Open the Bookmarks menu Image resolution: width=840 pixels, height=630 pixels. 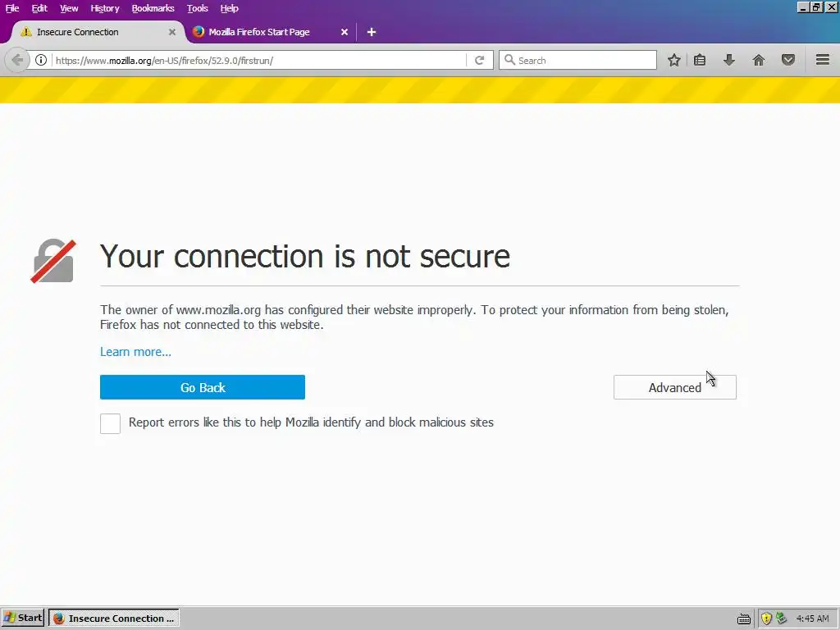pos(153,8)
